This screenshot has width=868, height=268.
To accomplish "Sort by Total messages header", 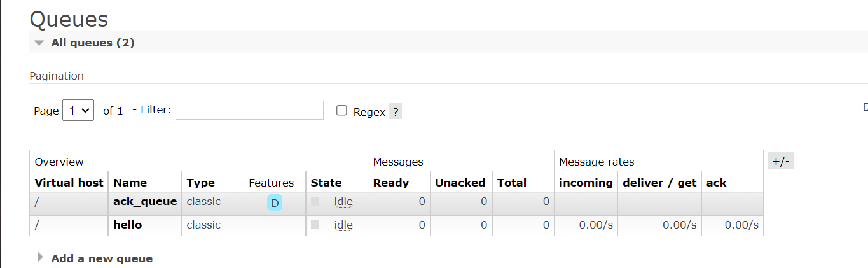I will pyautogui.click(x=511, y=183).
